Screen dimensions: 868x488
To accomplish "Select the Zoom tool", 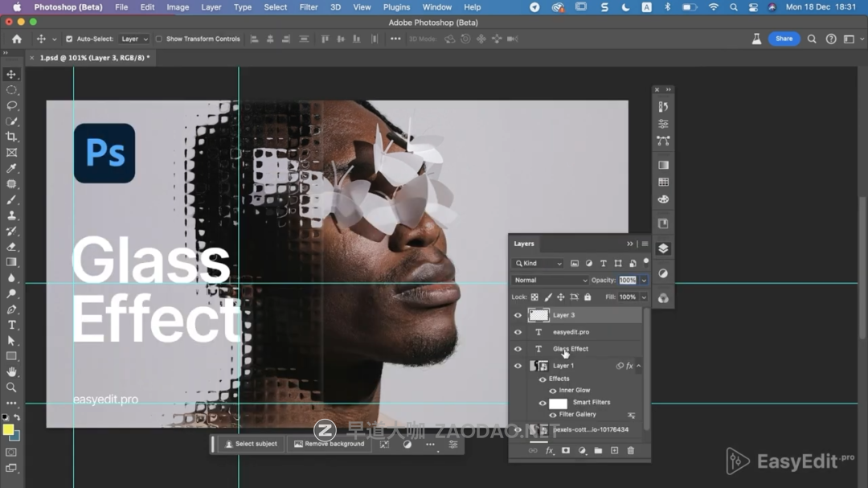I will pos(11,388).
